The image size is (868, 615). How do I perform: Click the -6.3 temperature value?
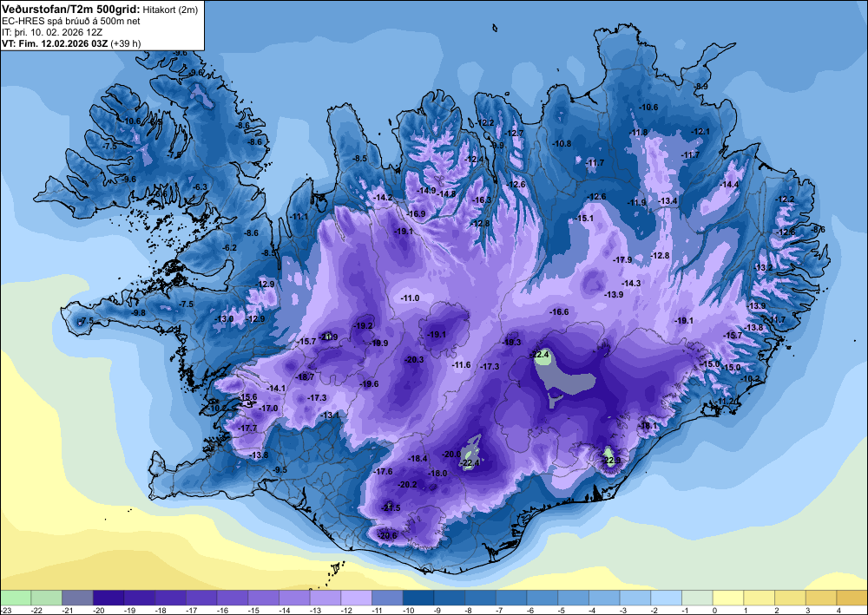(200, 187)
